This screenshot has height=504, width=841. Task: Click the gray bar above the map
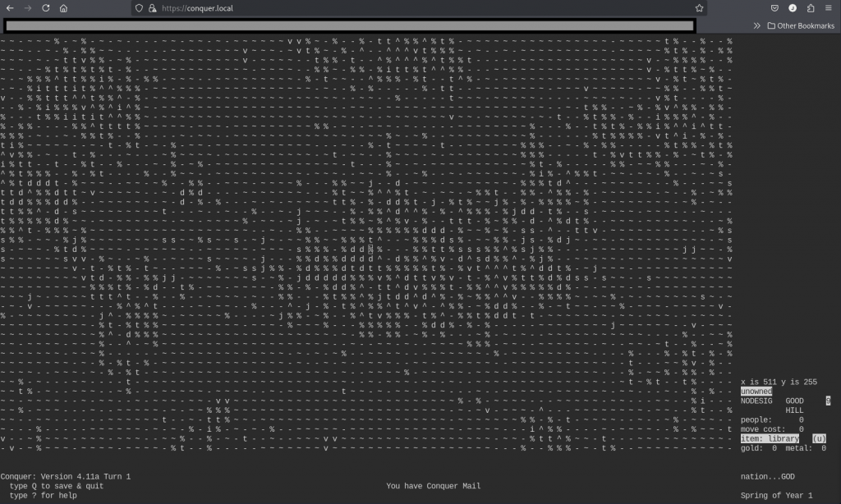[349, 25]
